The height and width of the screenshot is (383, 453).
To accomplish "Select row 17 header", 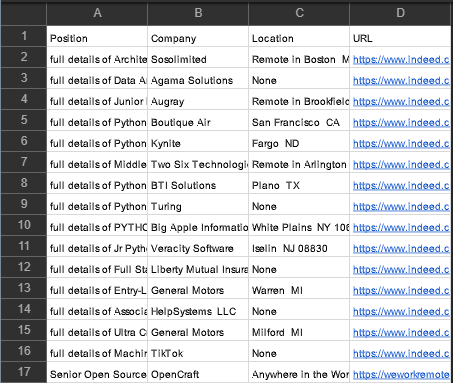I will (x=24, y=372).
